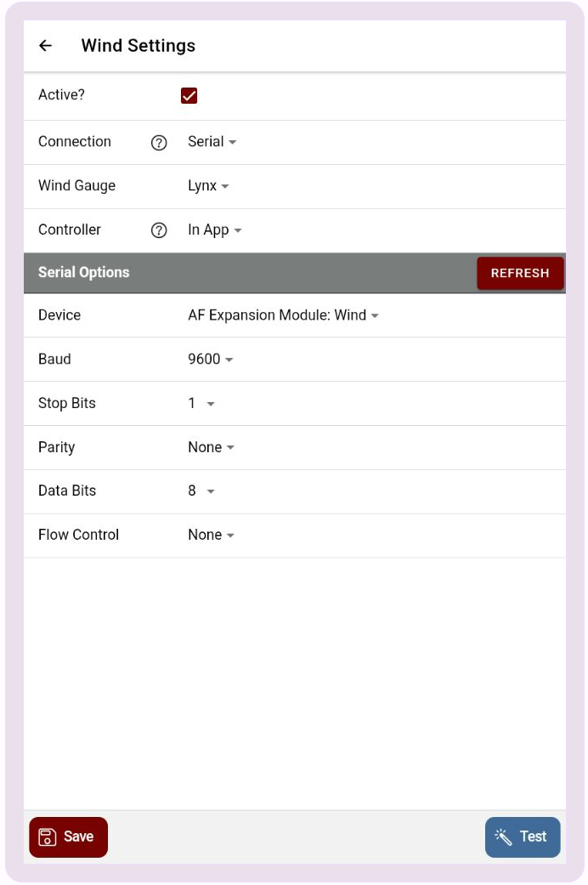Click the back arrow icon
Screen dimensions: 588x885
[46, 46]
